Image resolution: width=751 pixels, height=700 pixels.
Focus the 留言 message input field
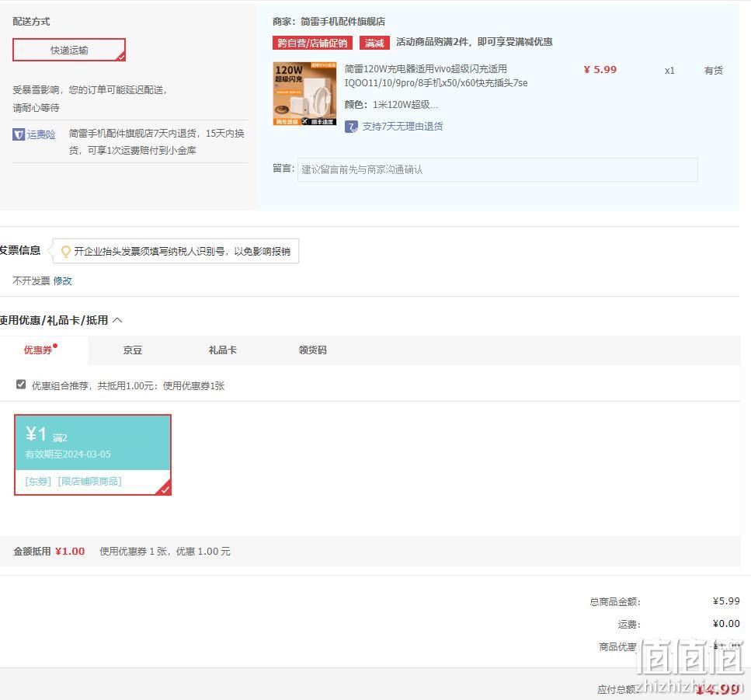[x=497, y=169]
